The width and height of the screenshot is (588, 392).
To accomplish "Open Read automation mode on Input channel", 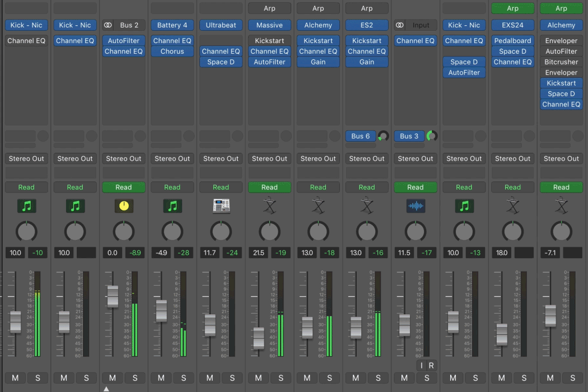I will 416,187.
